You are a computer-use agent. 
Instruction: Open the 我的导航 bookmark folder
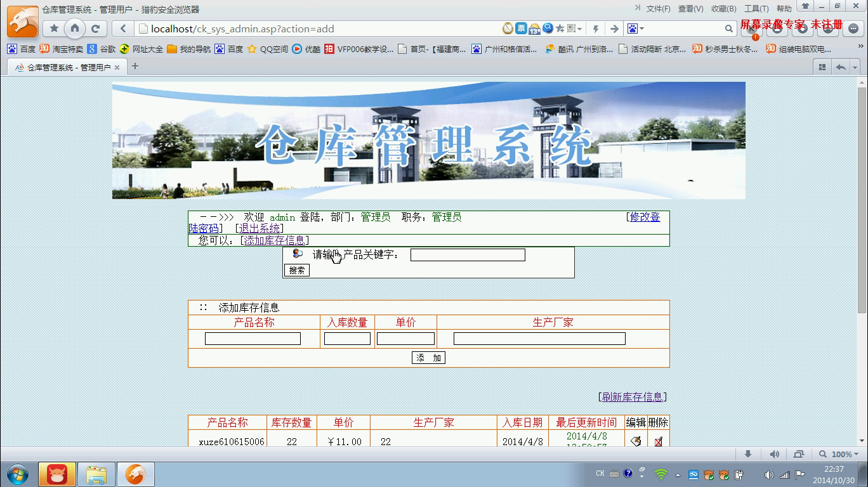(188, 49)
